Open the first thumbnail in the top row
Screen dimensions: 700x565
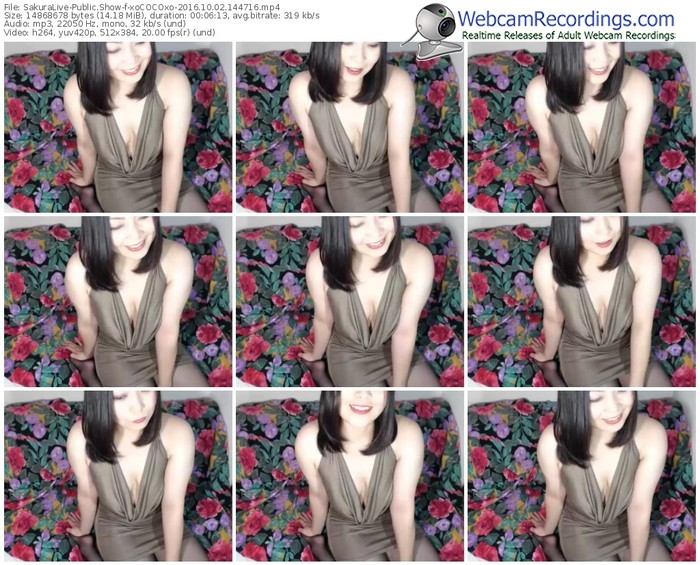(118, 127)
